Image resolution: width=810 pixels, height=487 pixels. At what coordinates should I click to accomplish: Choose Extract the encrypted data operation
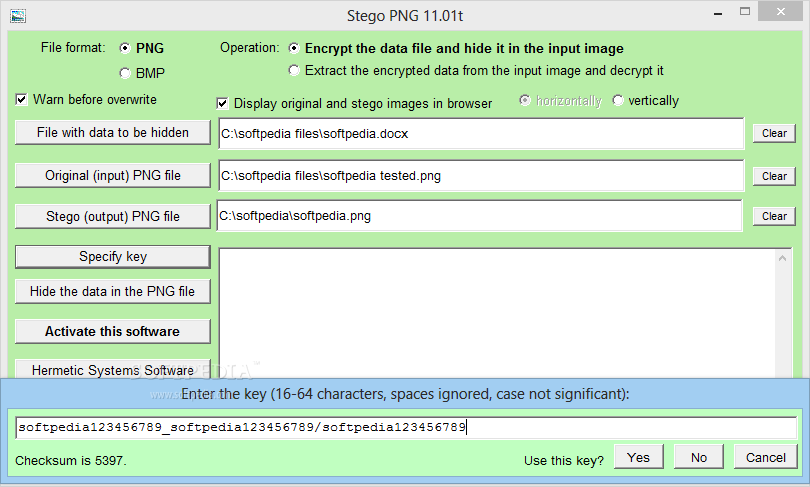[x=293, y=70]
